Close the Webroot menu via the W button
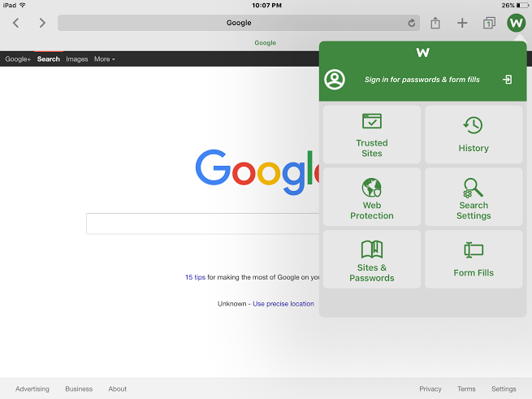The width and height of the screenshot is (532, 399). tap(516, 23)
